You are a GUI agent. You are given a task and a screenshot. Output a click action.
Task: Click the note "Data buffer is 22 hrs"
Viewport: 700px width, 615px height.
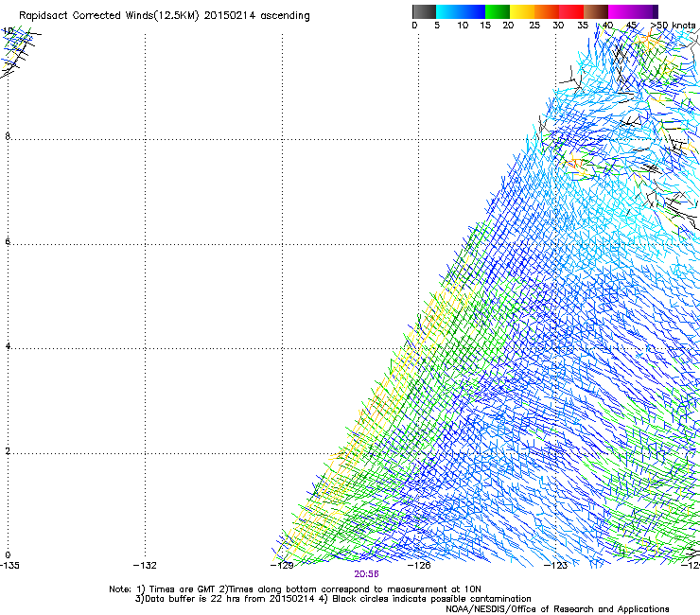pos(193,599)
